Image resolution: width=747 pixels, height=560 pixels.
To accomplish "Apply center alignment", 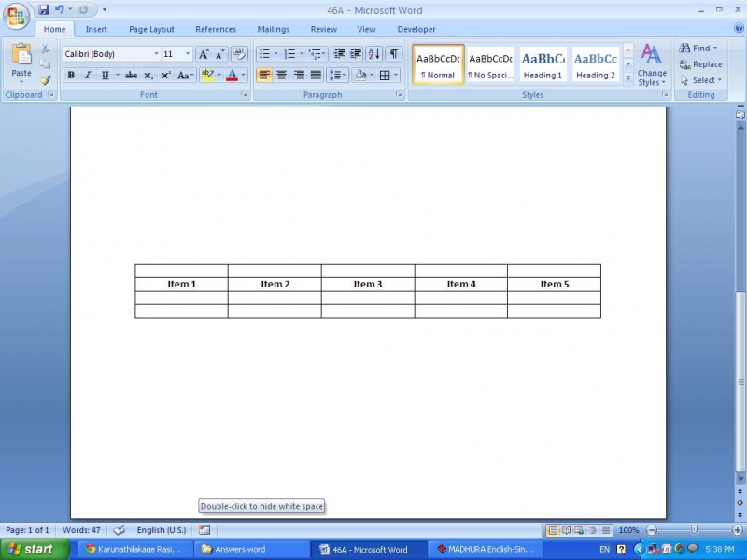I will tap(283, 74).
